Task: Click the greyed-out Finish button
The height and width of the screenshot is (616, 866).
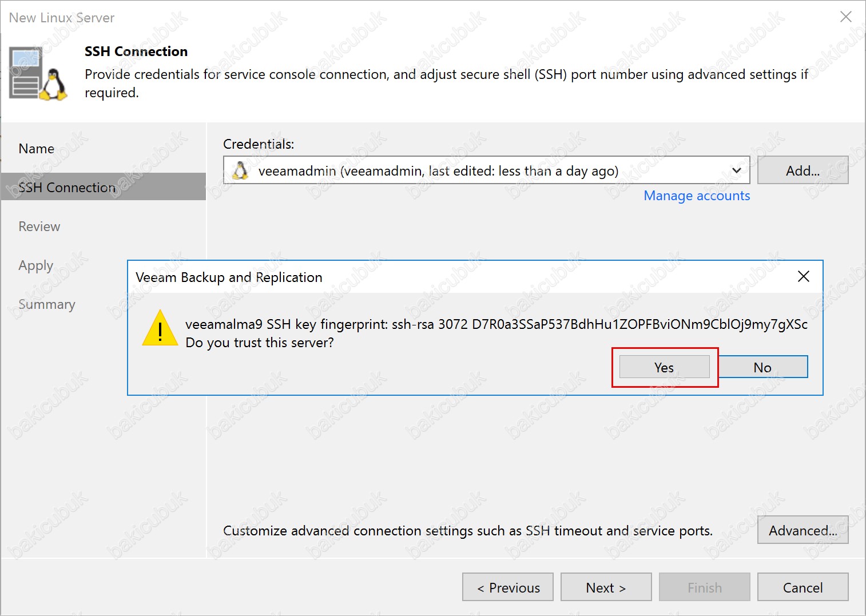Action: [704, 587]
